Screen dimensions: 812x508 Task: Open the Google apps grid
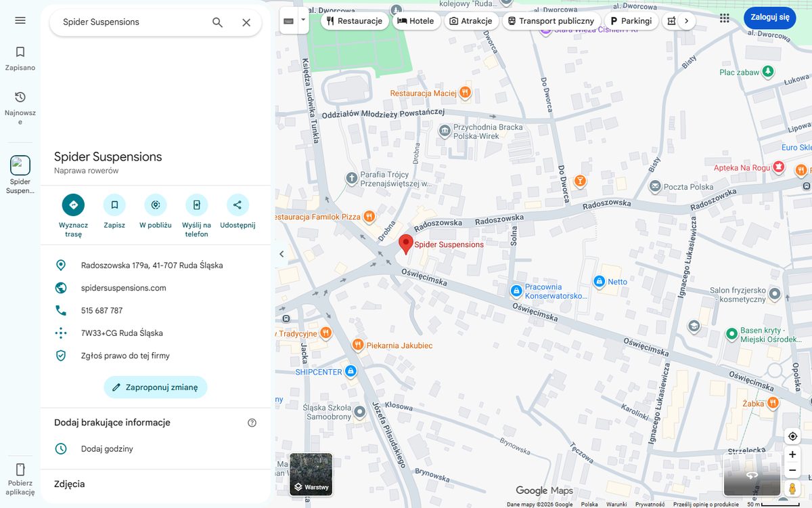point(725,18)
